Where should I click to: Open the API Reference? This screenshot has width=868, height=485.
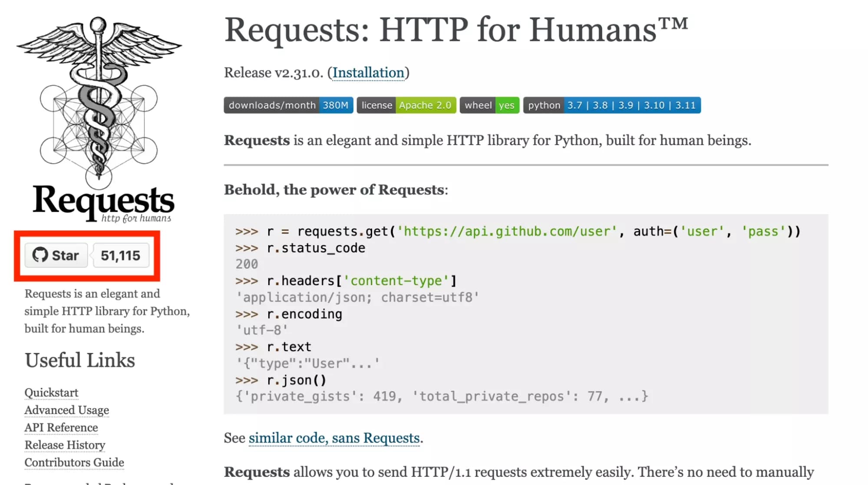click(61, 428)
